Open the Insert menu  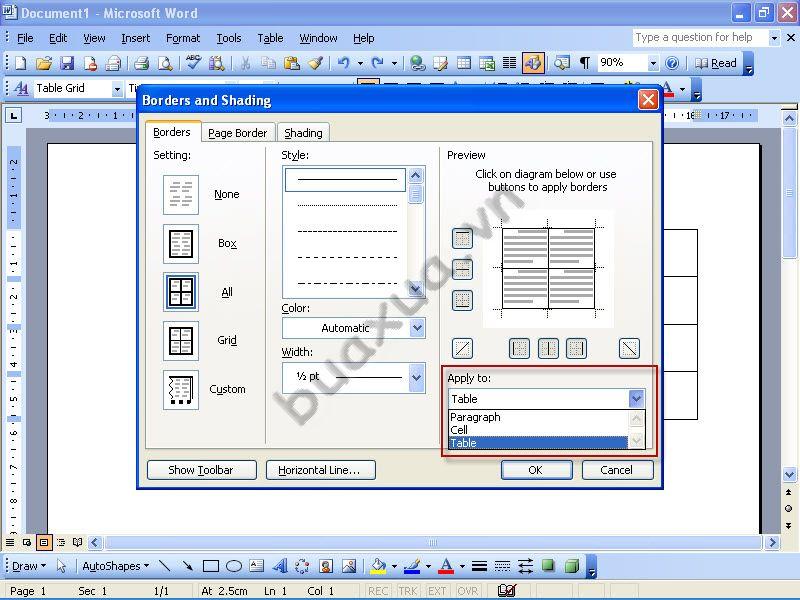point(136,38)
